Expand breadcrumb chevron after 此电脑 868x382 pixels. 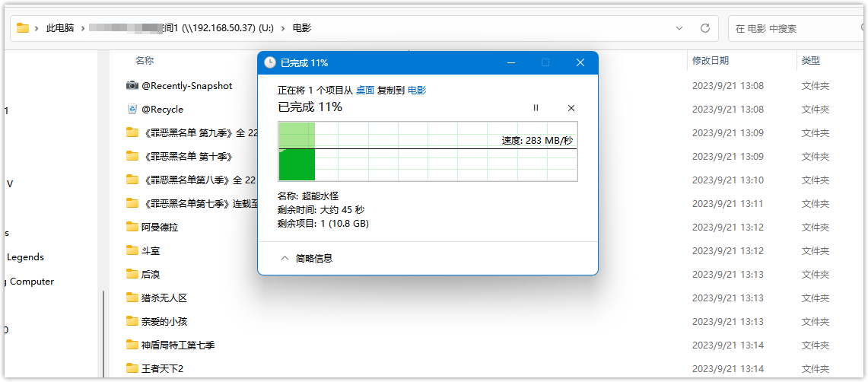click(81, 28)
